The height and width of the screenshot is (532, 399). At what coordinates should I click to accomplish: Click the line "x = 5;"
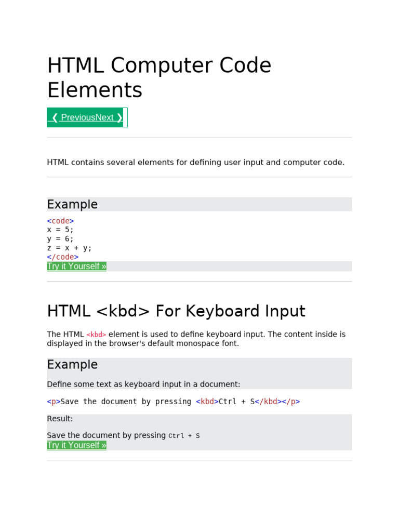(x=60, y=230)
